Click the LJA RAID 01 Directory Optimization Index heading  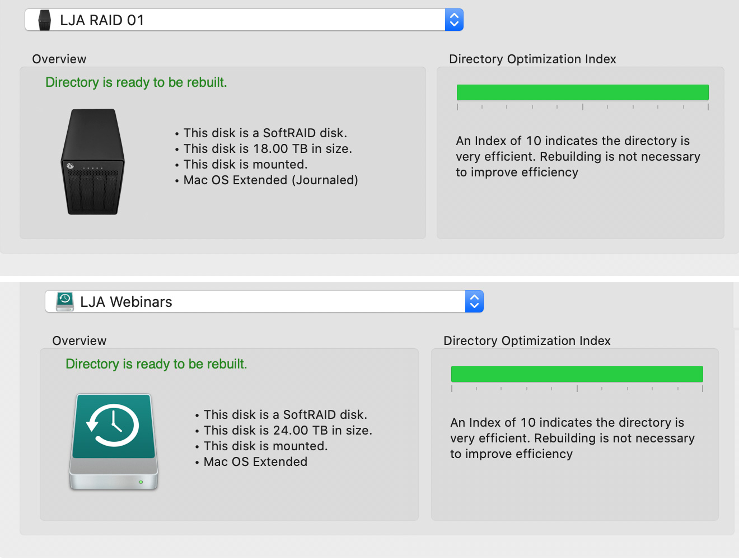point(532,59)
